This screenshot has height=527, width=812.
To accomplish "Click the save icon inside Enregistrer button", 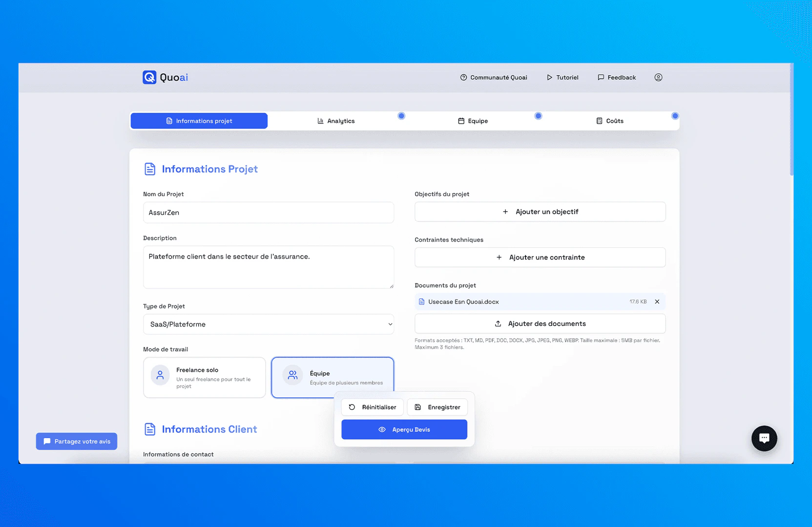I will (418, 407).
